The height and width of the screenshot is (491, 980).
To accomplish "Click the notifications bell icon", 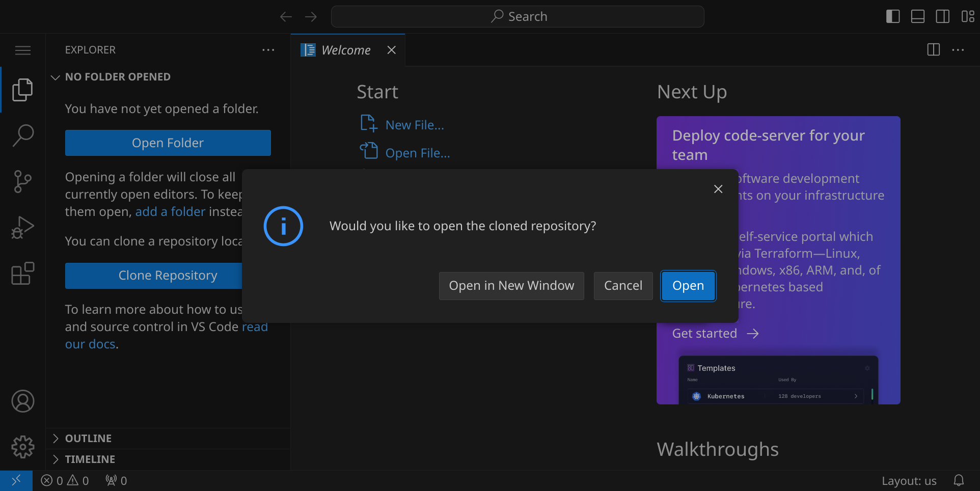I will point(959,480).
